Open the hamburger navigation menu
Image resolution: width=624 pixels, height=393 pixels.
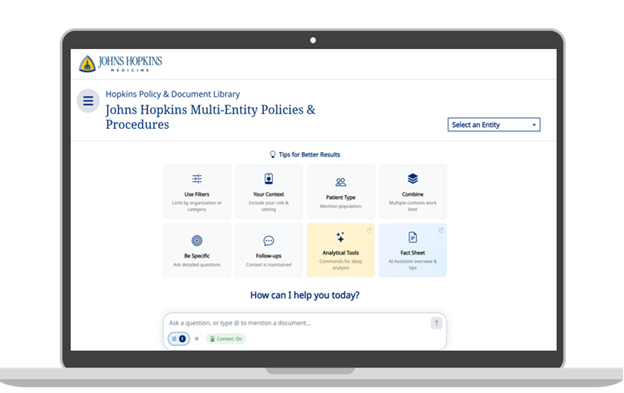(88, 101)
